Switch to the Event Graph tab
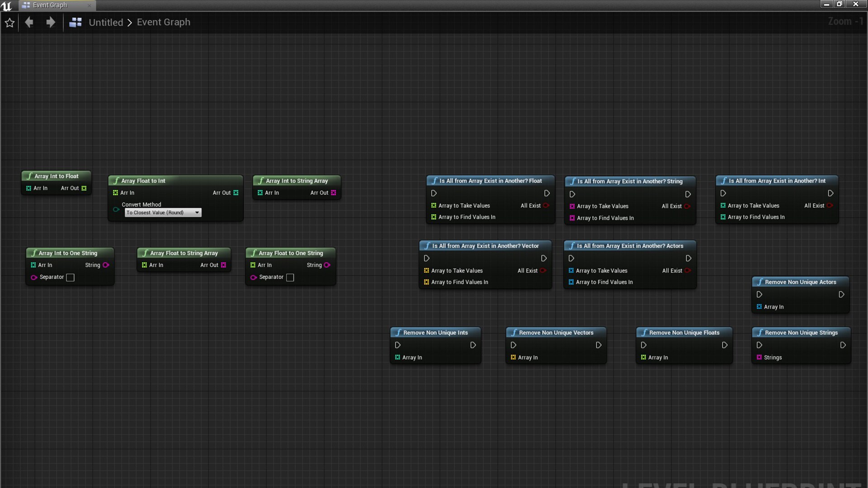The image size is (868, 488). click(x=50, y=5)
